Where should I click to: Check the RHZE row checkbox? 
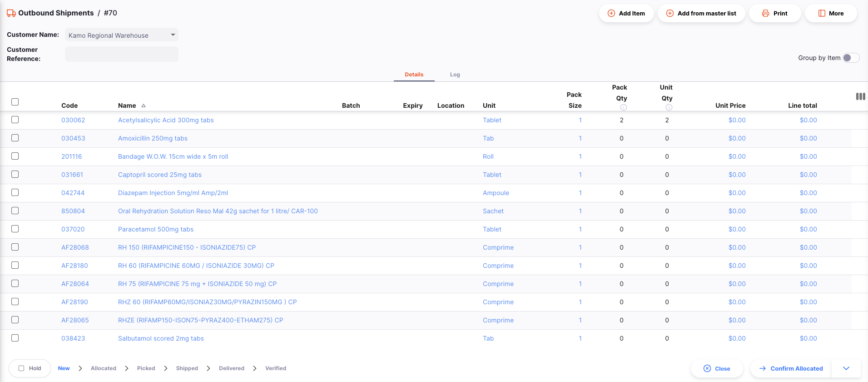point(15,320)
